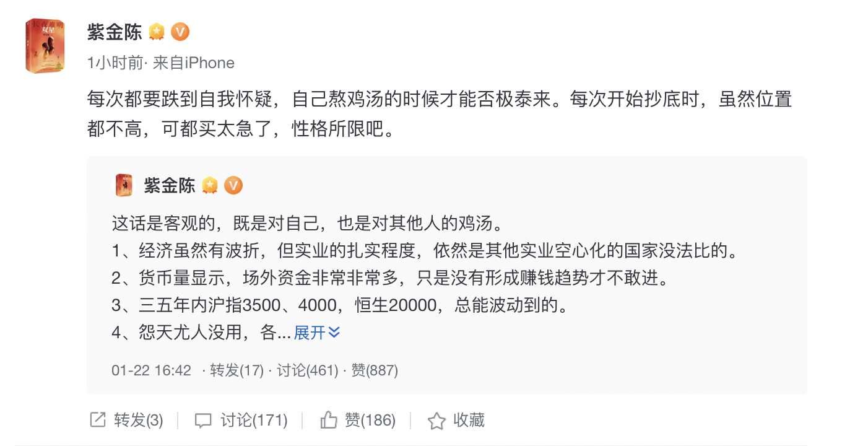The image size is (868, 446).
Task: Click 赞(887) on the quoted post
Action: (375, 370)
